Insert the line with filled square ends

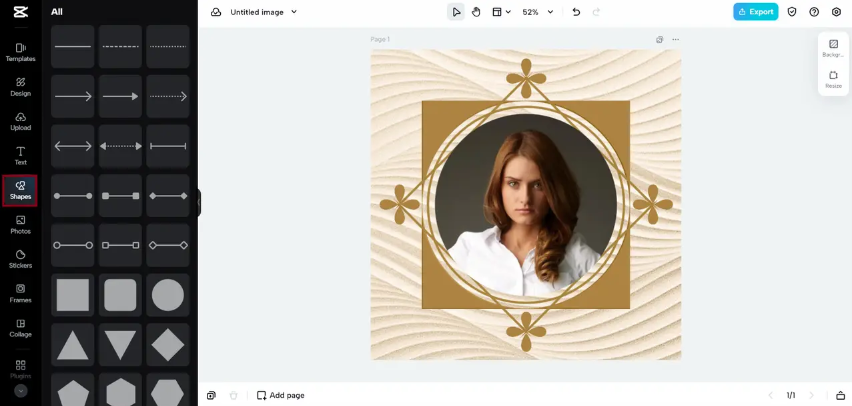tap(120, 196)
